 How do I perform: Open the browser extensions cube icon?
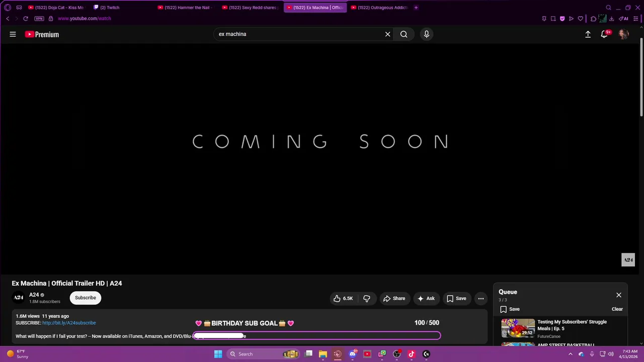[x=593, y=19]
